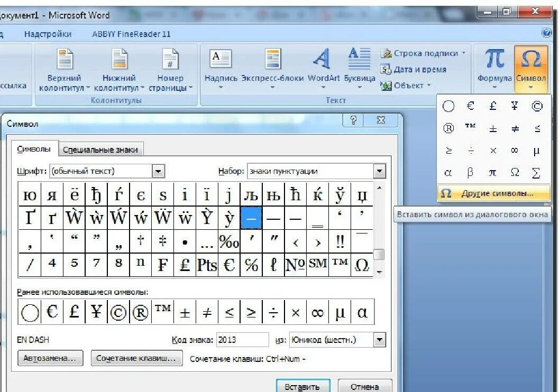Close the Символ dialog with X
This screenshot has width=560, height=392.
[x=381, y=120]
